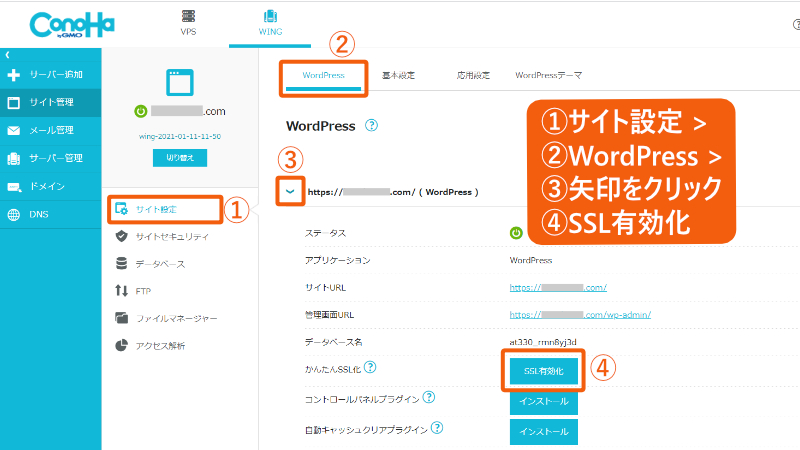Screen dimensions: 800x450
Task: Install the 自動キャッシュクリアプラグイン
Action: pos(544,432)
